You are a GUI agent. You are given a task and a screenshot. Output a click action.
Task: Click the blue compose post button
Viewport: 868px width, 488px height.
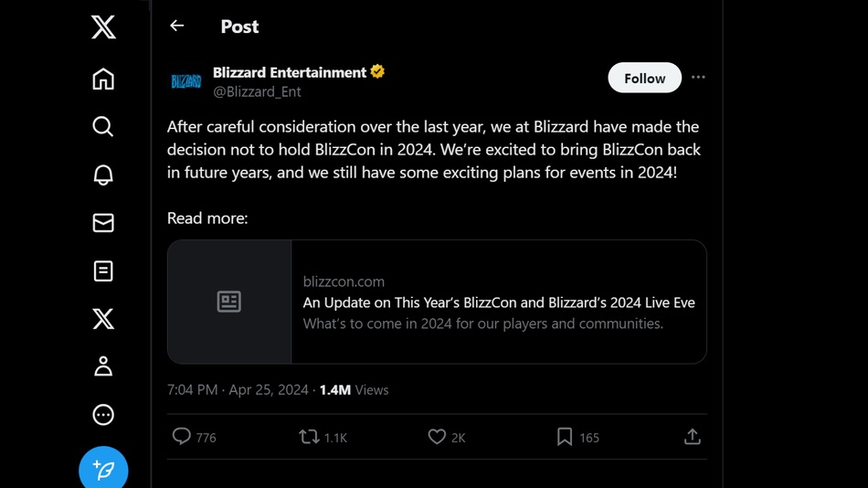point(103,469)
